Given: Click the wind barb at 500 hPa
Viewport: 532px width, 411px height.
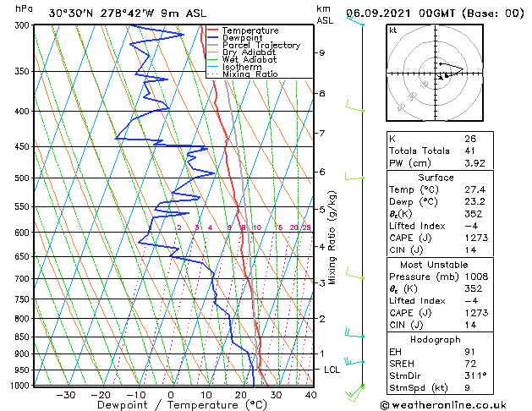Looking at the screenshot, I should pos(355,175).
